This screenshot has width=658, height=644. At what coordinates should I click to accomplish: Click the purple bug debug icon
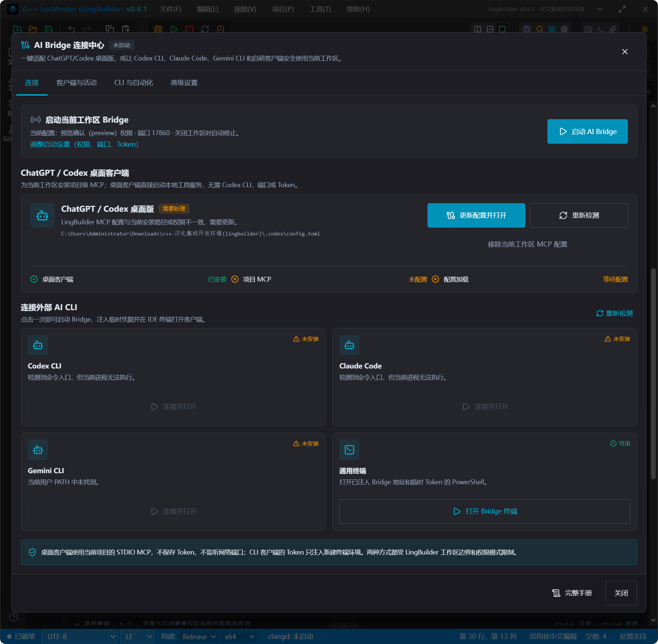[527, 29]
